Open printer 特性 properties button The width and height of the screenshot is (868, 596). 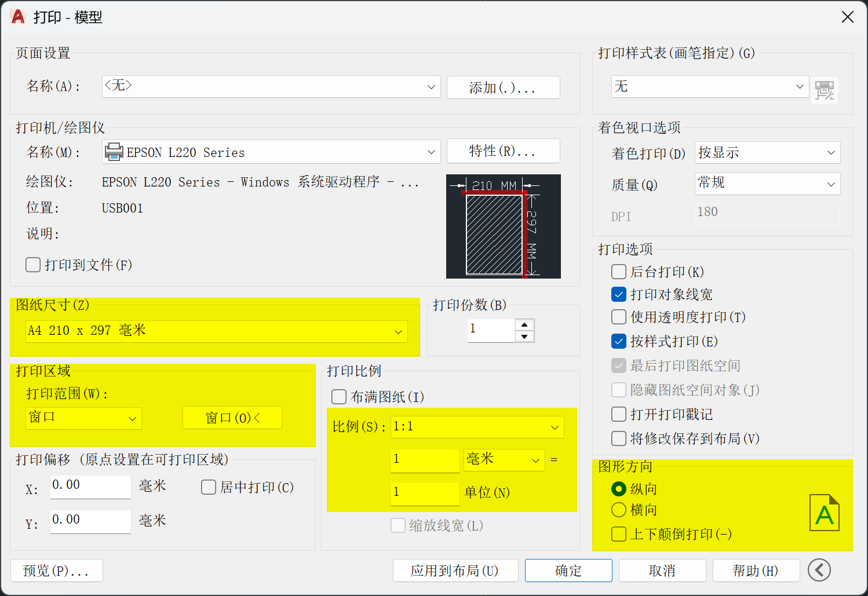504,151
